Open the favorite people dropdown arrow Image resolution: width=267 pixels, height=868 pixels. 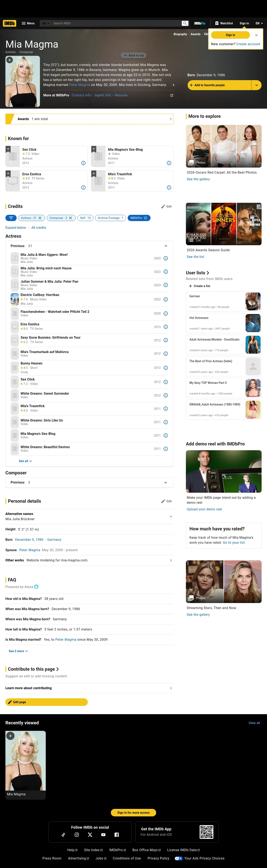point(257,85)
